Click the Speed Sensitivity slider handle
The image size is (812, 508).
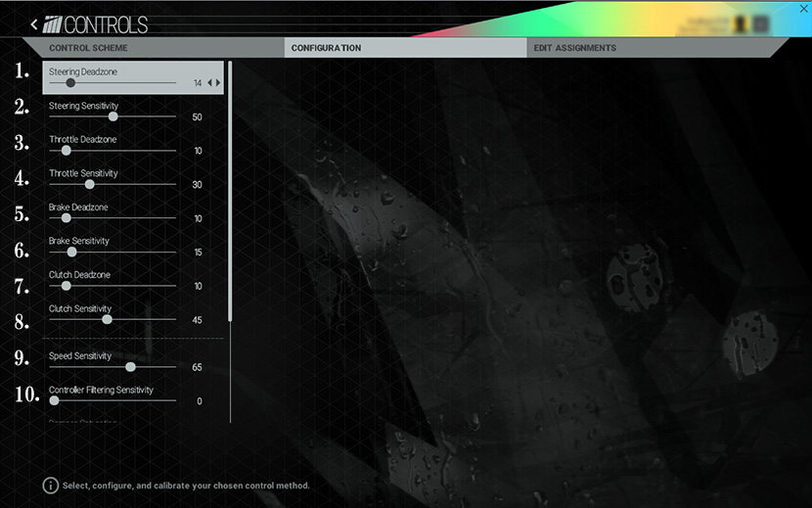131,367
